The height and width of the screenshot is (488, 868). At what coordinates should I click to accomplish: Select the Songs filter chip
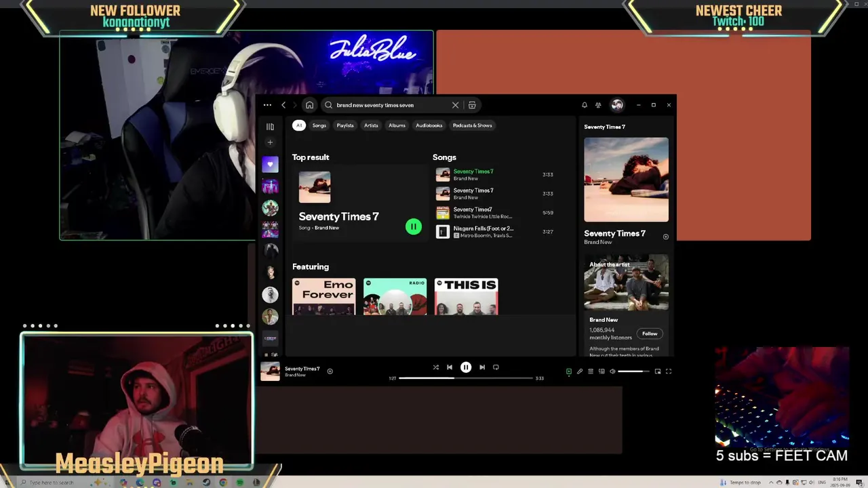point(319,125)
